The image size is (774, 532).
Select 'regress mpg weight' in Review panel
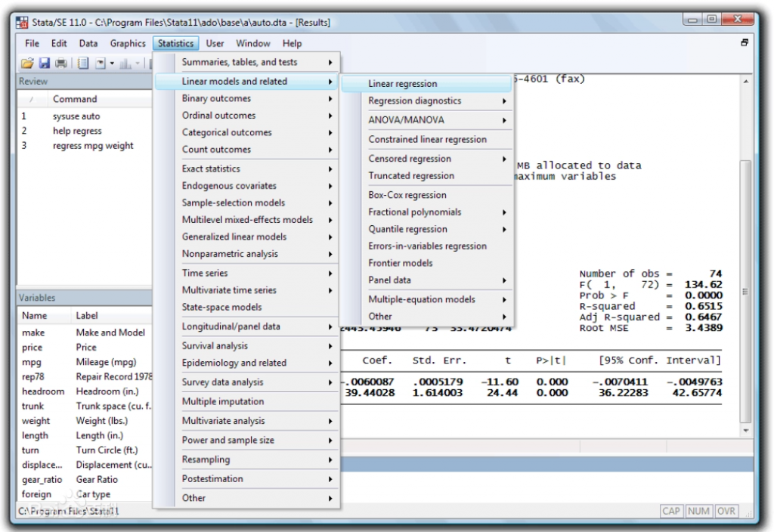(85, 146)
